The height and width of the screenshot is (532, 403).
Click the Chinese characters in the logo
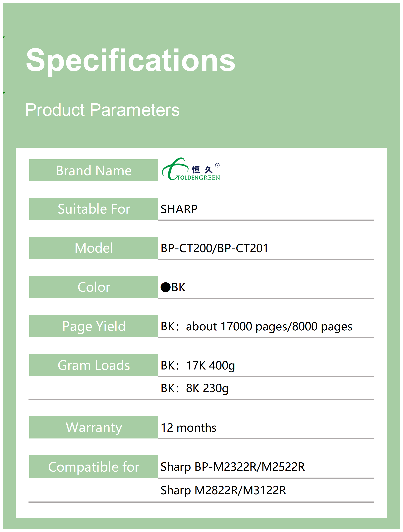[x=202, y=170]
